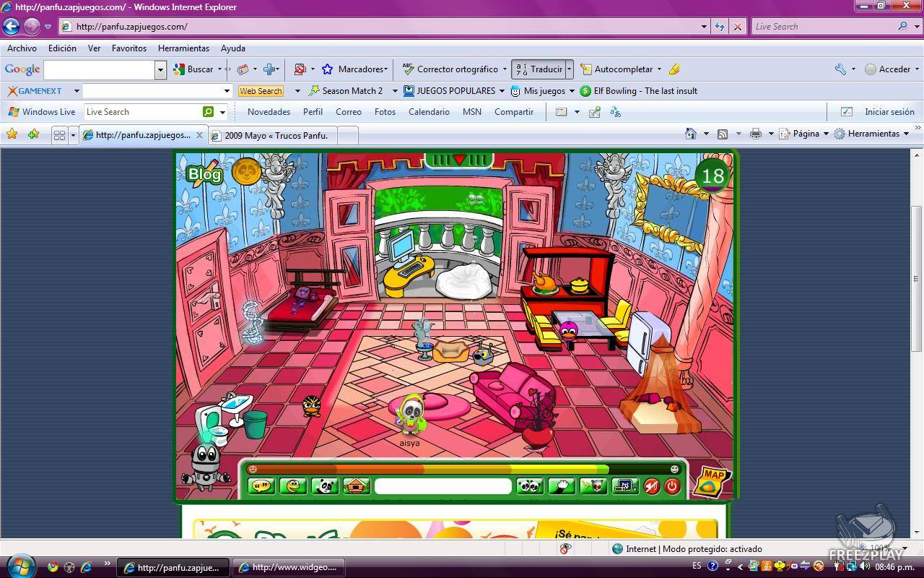
Task: Click the Home icon in command bar
Action: point(691,134)
